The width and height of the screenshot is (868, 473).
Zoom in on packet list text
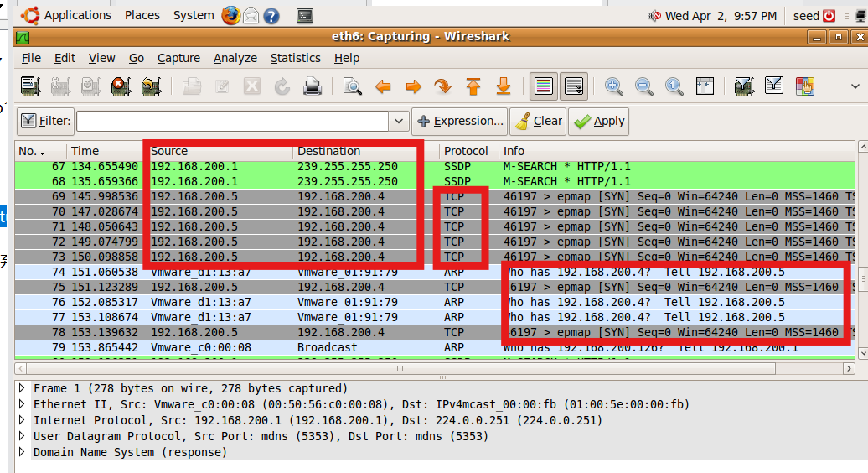coord(613,86)
